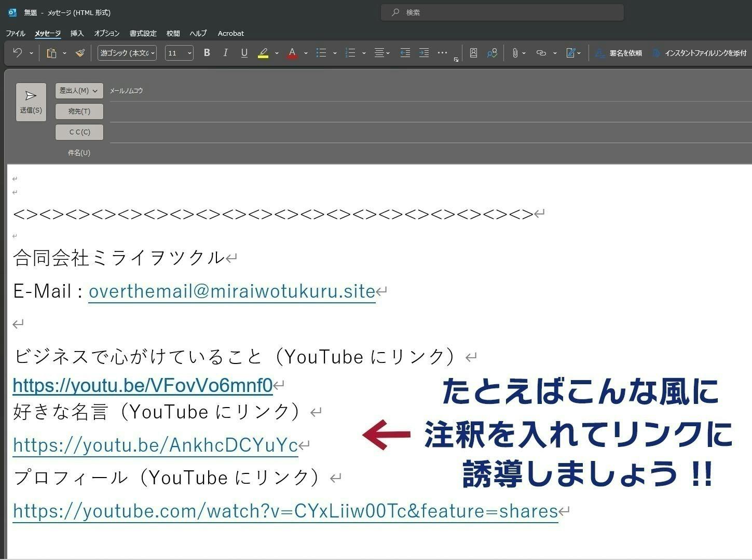Open the https://youtu.be/VFovVo6mnf0 link

[143, 385]
